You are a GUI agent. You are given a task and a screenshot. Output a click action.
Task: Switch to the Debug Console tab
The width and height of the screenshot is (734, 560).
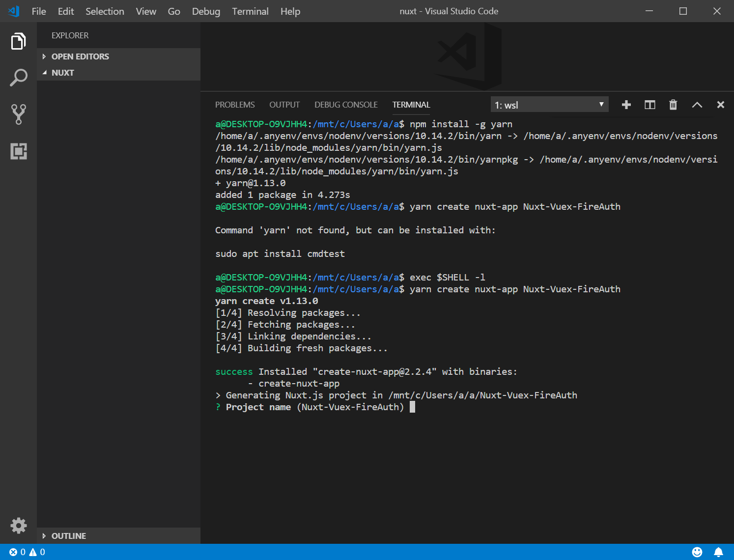click(x=346, y=105)
